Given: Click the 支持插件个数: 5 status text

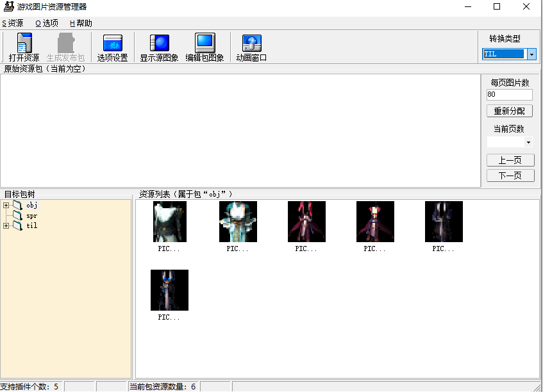Looking at the screenshot, I should coord(29,387).
